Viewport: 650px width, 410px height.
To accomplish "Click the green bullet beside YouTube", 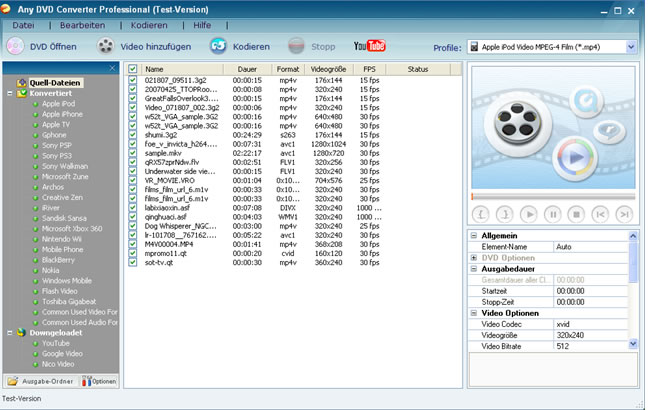I will (36, 343).
